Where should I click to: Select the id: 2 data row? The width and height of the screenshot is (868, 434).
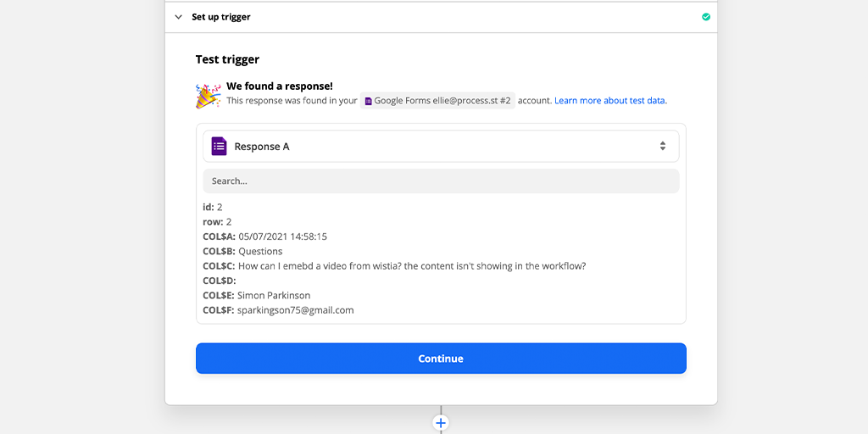213,207
